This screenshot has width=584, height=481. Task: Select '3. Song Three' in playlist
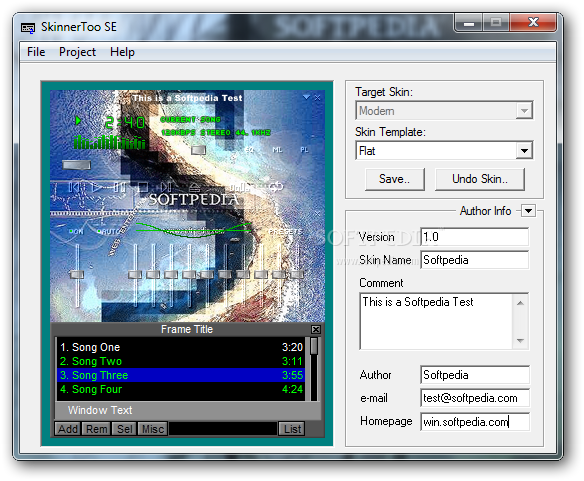point(181,375)
